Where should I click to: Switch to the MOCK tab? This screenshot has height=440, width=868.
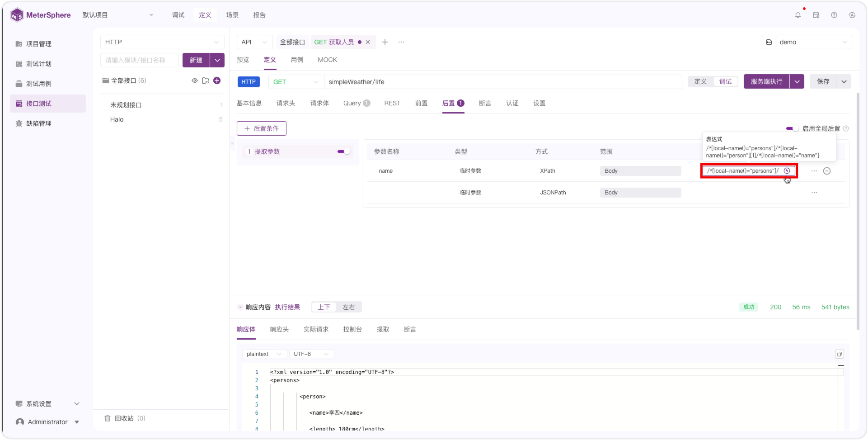pos(327,60)
